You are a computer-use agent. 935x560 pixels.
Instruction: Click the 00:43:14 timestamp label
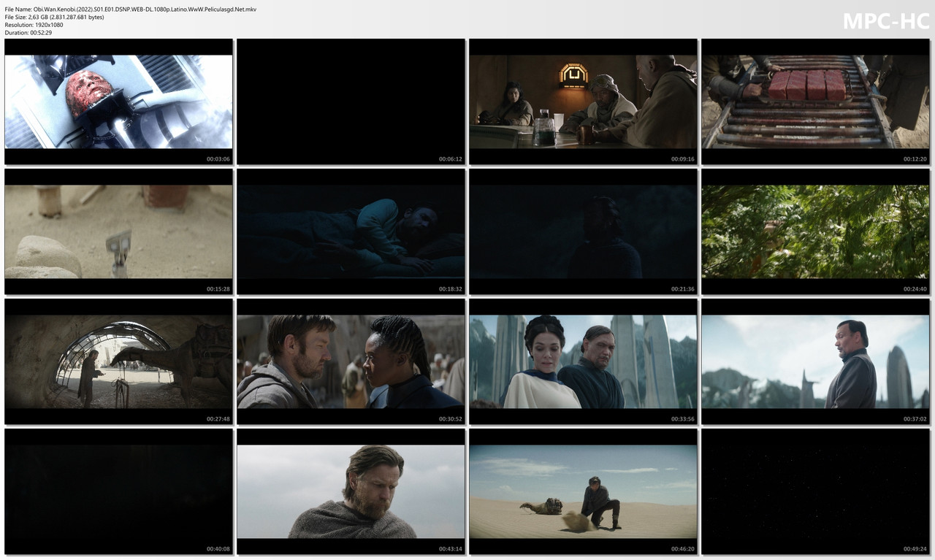click(450, 548)
